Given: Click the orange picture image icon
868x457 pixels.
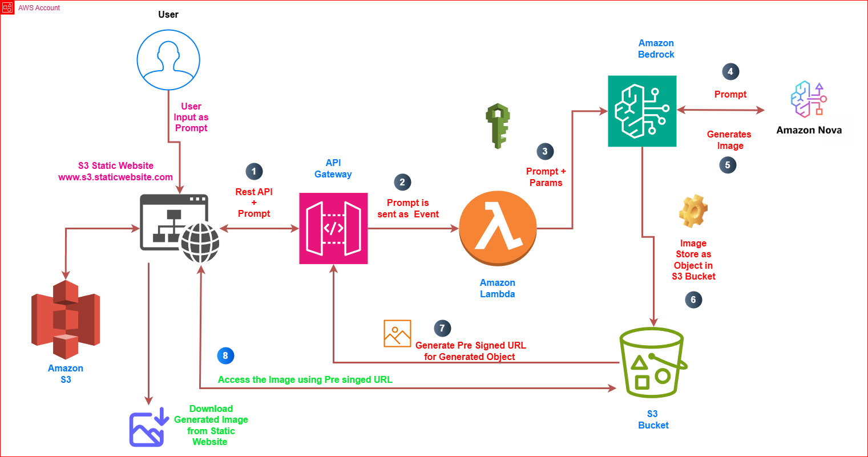Looking at the screenshot, I should point(397,333).
